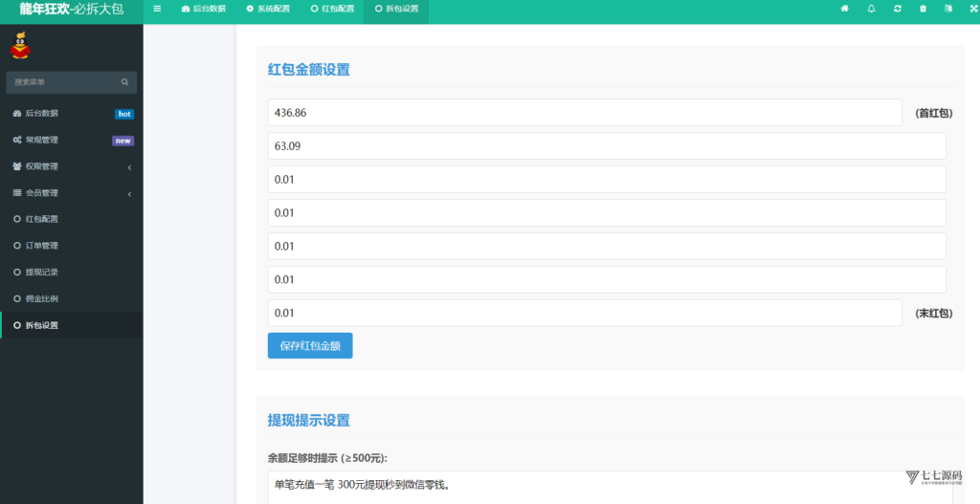
Task: Open 提现记录 in the sidebar
Action: [x=71, y=273]
